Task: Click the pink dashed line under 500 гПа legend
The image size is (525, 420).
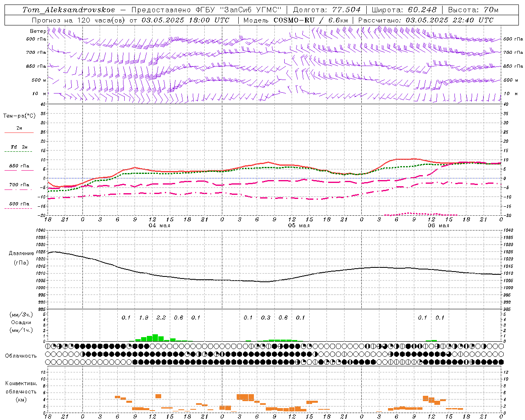Action: click(18, 209)
